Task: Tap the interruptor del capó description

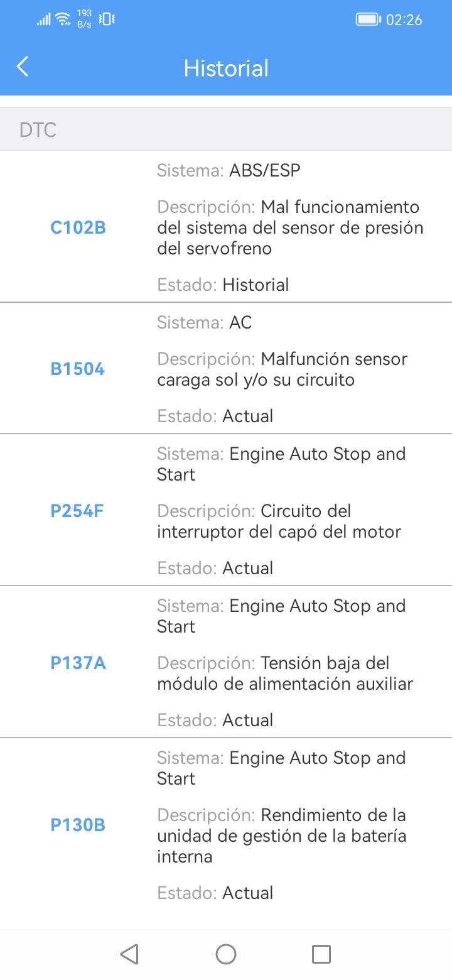Action: point(279,521)
